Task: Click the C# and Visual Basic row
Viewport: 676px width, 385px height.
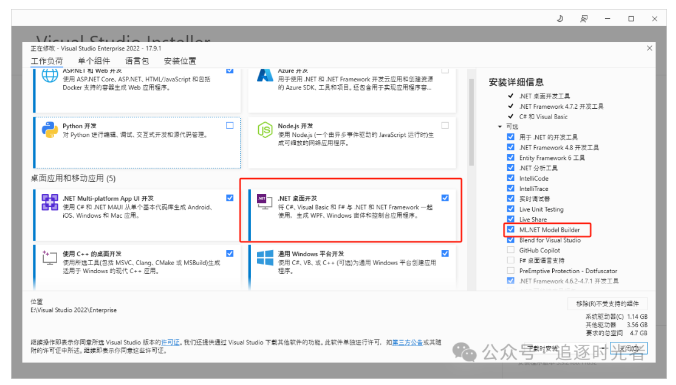Action: (543, 117)
